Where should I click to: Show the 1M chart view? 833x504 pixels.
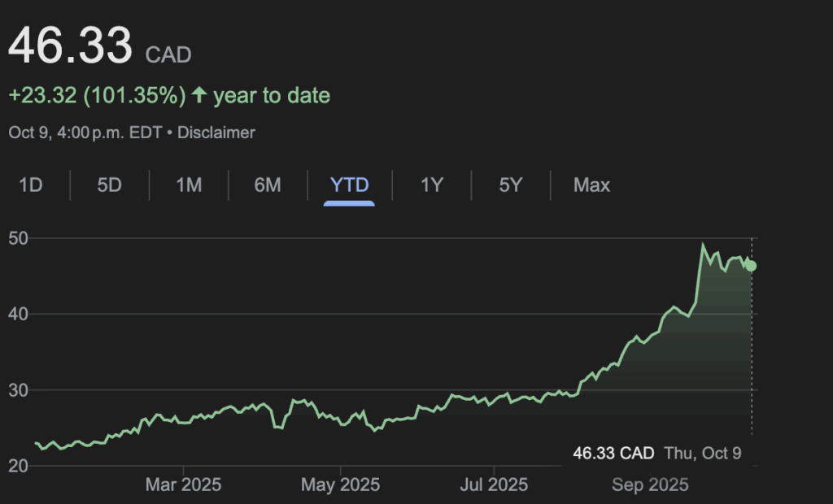coord(189,185)
